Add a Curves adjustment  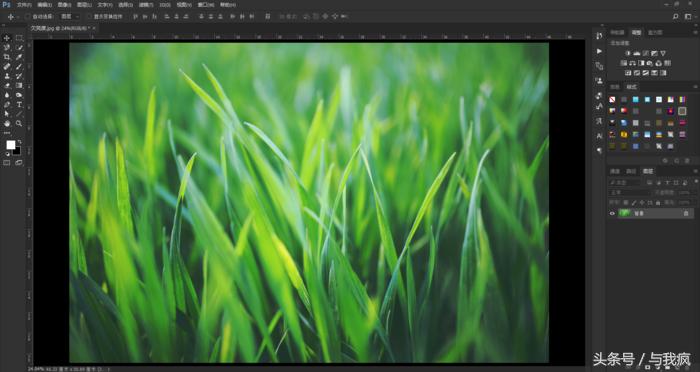[645, 53]
